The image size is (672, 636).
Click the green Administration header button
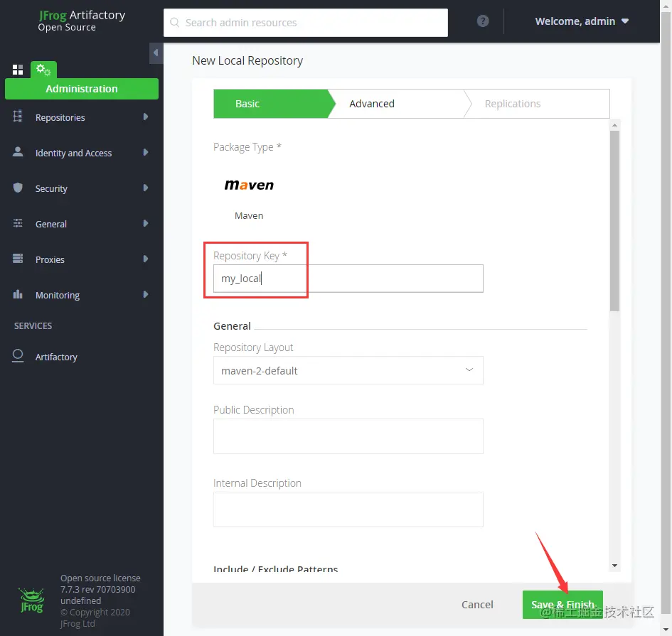coord(82,89)
